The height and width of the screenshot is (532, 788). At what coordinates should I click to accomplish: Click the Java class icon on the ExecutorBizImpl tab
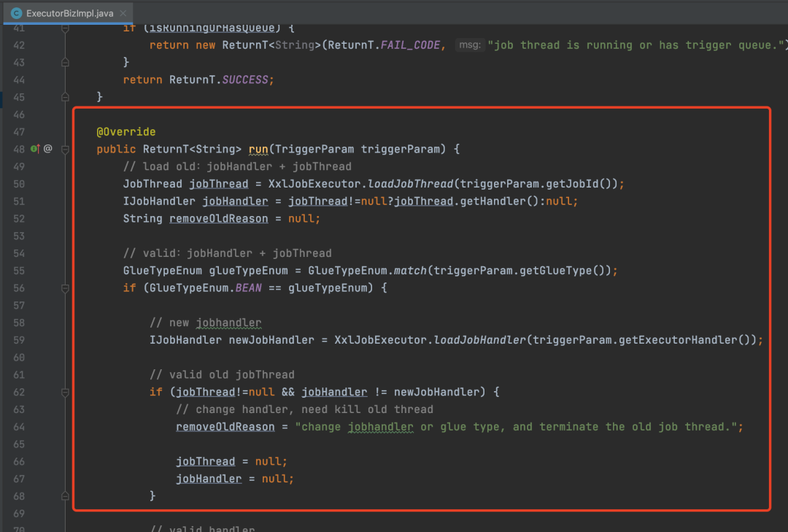16,13
